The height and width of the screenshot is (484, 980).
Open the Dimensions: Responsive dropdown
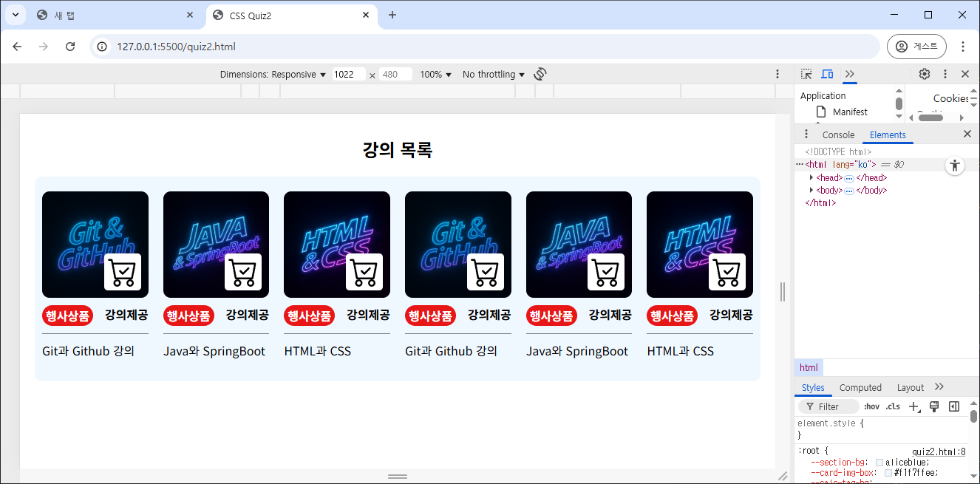(x=273, y=75)
